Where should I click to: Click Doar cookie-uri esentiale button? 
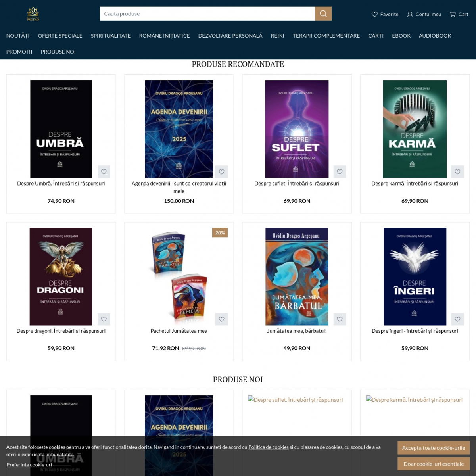tap(434, 464)
